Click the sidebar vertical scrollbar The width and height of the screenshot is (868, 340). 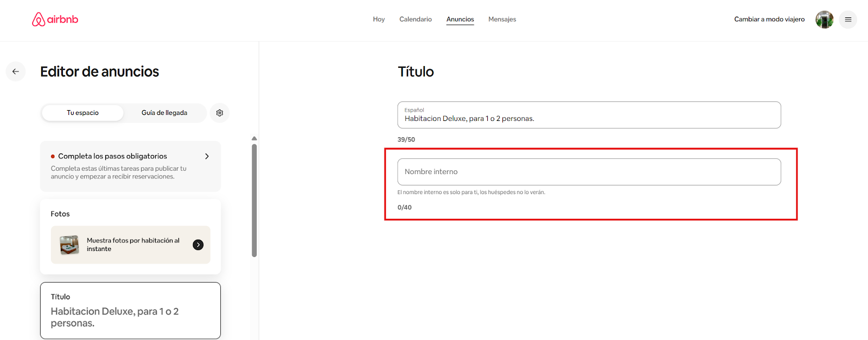(x=254, y=200)
